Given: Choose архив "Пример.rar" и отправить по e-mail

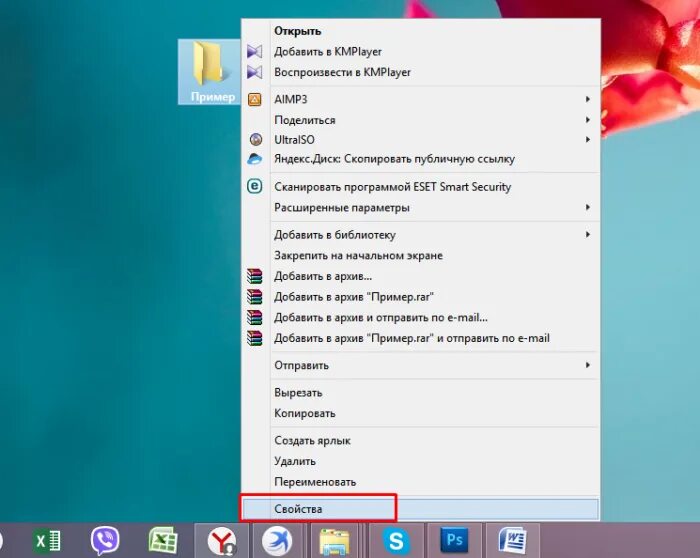Looking at the screenshot, I should [421, 338].
